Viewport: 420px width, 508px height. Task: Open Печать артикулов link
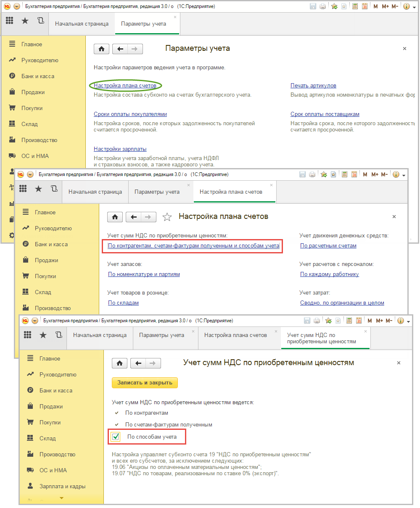(x=313, y=86)
